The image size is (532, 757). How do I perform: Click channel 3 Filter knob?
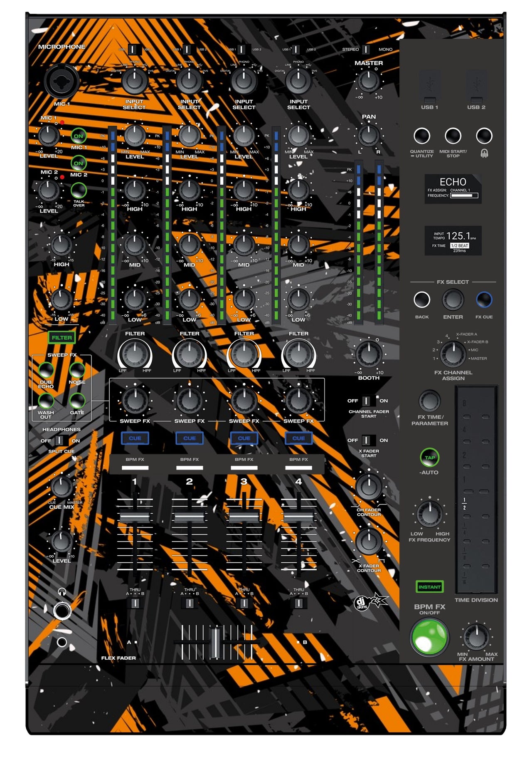pos(244,354)
